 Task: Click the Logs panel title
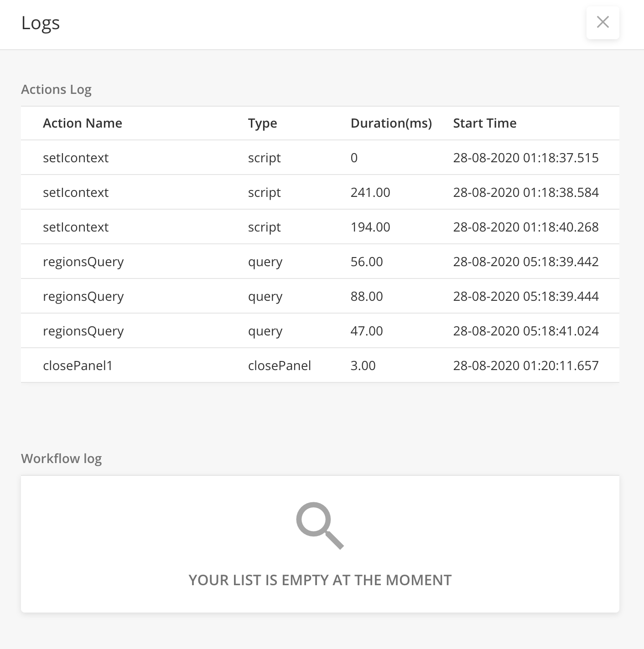pyautogui.click(x=41, y=23)
